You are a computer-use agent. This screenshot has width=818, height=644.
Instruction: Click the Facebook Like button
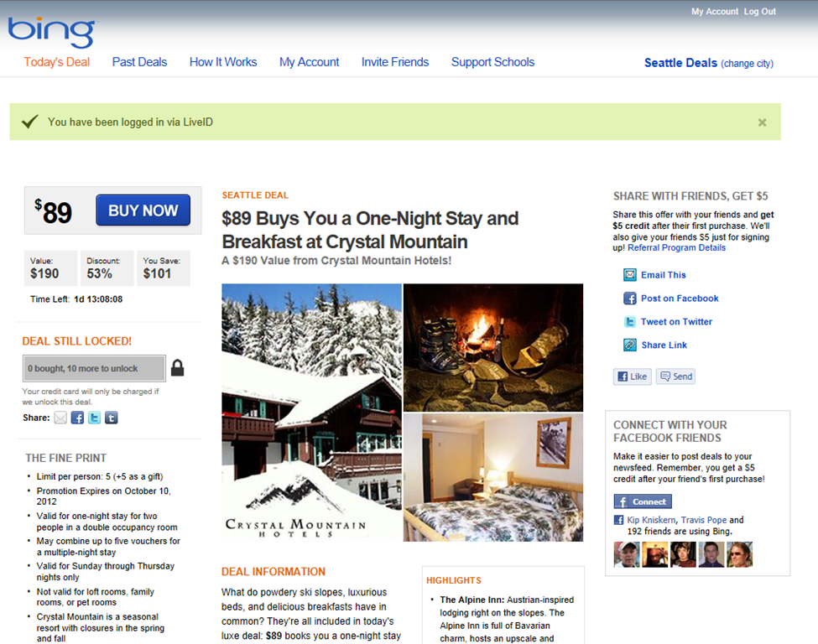pos(633,377)
